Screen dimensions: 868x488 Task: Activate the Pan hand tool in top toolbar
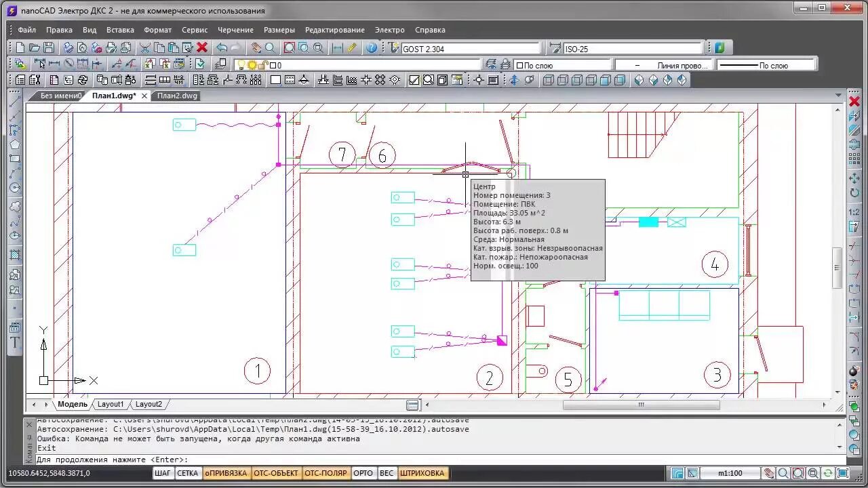click(x=256, y=48)
